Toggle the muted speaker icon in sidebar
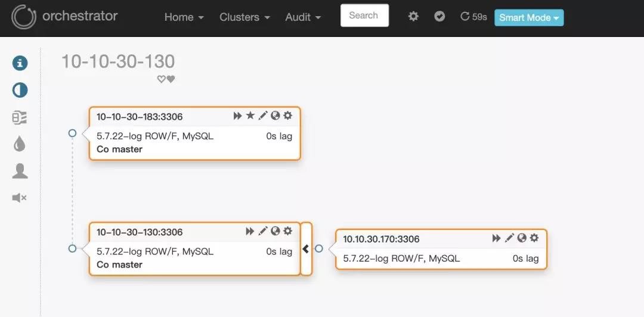Image resolution: width=644 pixels, height=317 pixels. (20, 198)
